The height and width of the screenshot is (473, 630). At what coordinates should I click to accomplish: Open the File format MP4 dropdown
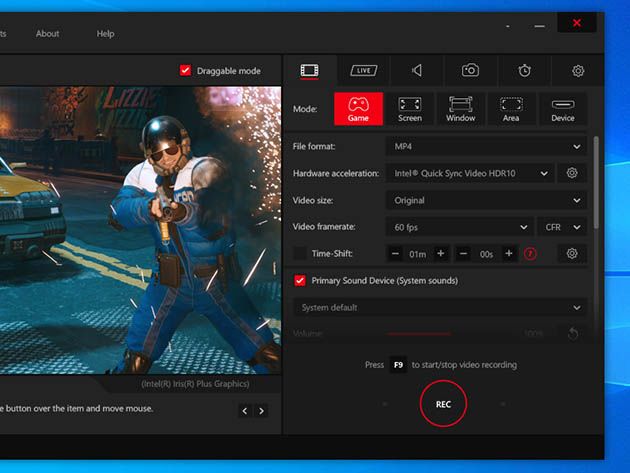point(486,147)
